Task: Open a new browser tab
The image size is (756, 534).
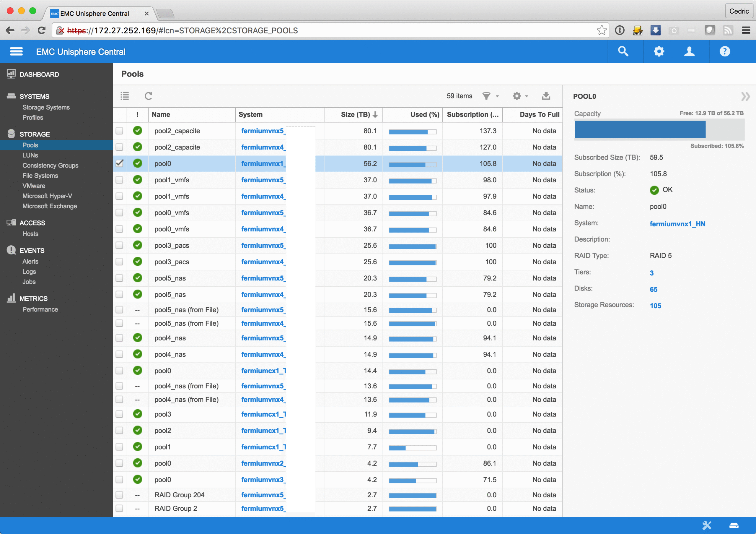Action: click(x=165, y=14)
